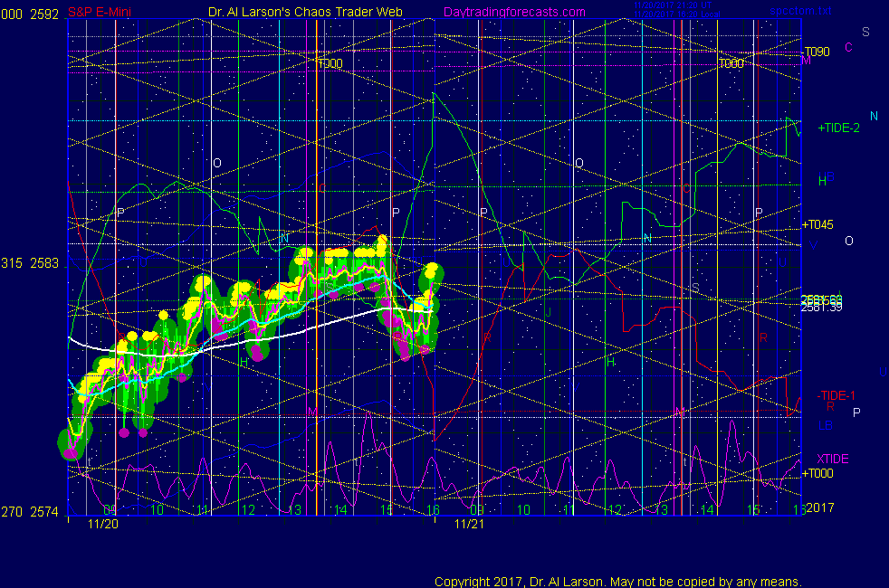Click the Dr. Al Larson's Chaos Trader Web heading
Screen dimensions: 889x588
[x=305, y=12]
